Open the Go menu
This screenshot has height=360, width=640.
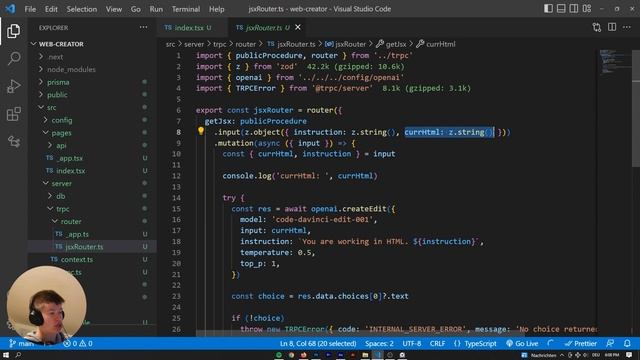(x=136, y=9)
